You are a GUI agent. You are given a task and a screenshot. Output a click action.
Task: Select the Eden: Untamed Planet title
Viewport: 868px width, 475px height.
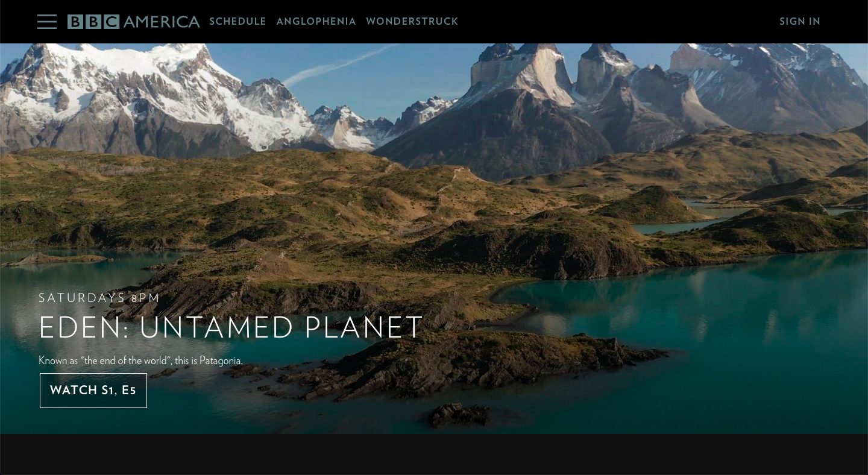tap(231, 327)
